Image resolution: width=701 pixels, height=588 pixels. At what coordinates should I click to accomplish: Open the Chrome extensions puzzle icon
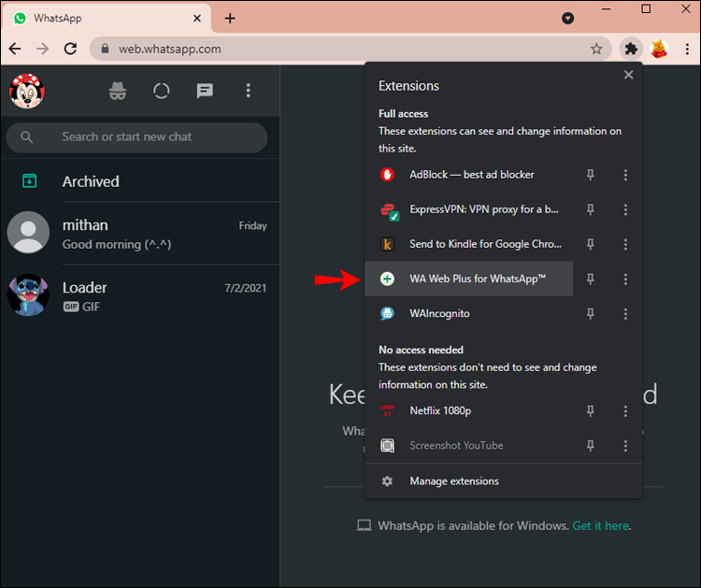[631, 49]
